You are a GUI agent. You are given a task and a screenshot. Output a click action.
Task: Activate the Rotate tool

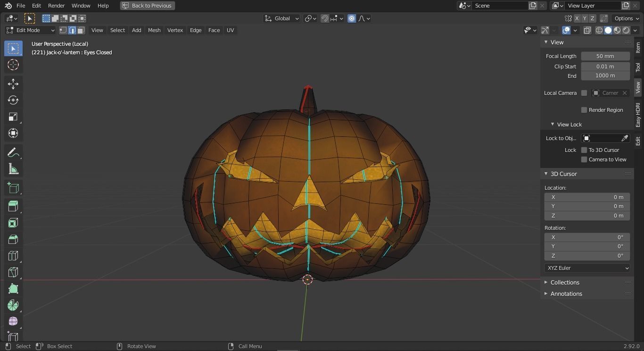click(13, 100)
